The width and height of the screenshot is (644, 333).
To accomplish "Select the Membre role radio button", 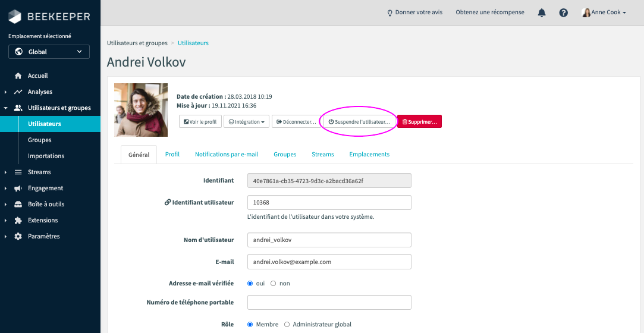I will pyautogui.click(x=250, y=325).
